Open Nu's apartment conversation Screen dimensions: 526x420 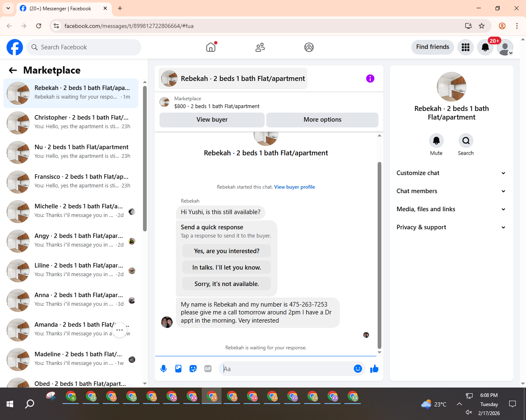click(71, 152)
